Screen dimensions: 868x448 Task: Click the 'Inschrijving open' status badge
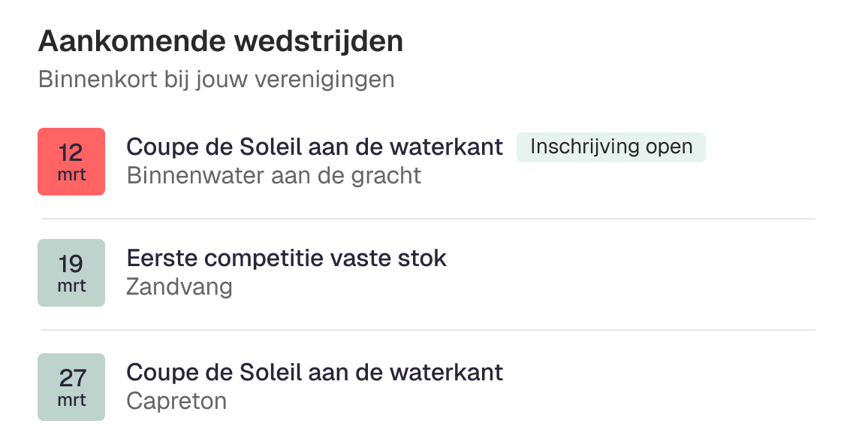tap(610, 147)
